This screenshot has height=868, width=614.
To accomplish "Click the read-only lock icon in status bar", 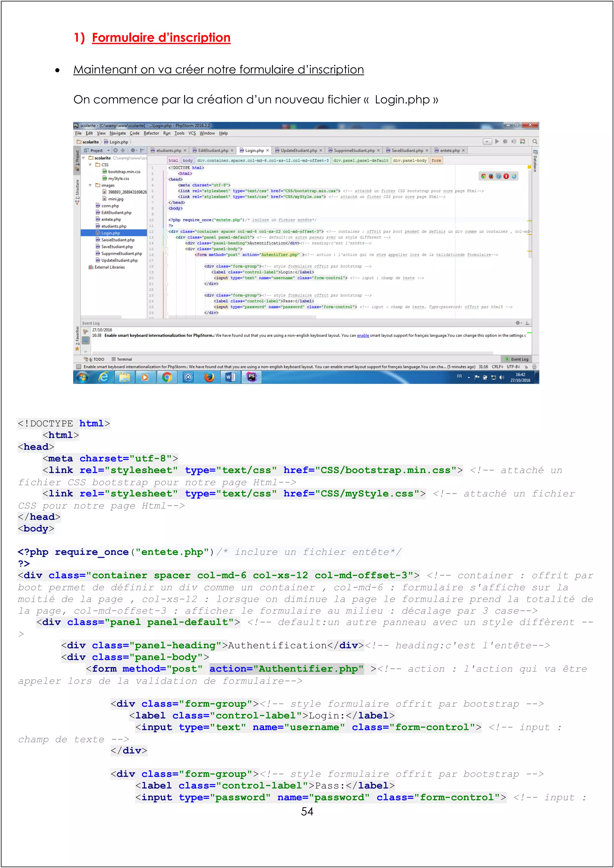I will [526, 367].
